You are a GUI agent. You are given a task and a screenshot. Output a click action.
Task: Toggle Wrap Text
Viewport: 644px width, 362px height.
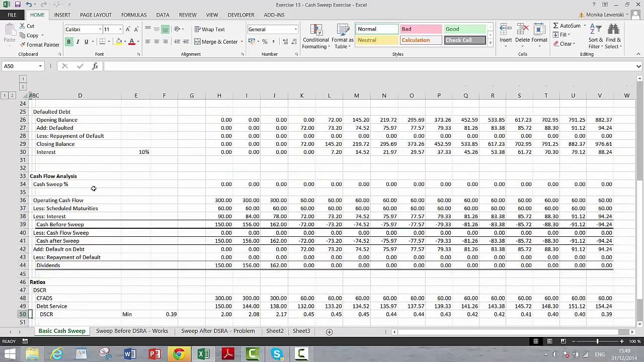(210, 30)
